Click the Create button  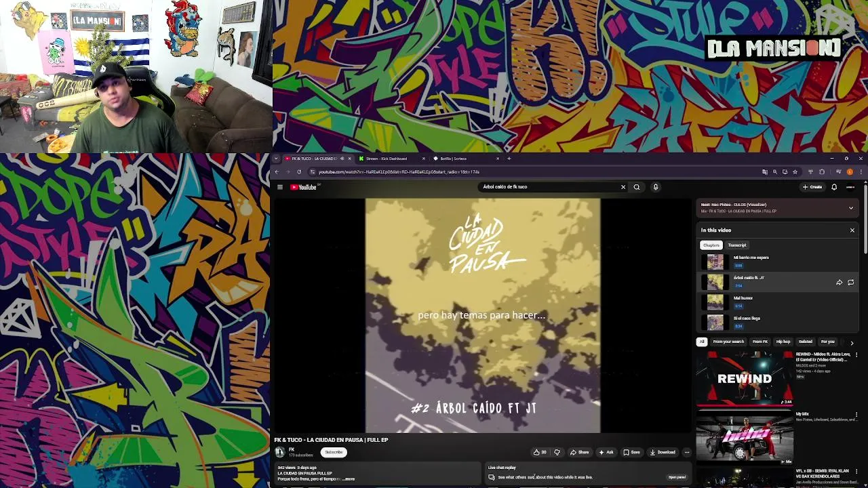coord(812,187)
